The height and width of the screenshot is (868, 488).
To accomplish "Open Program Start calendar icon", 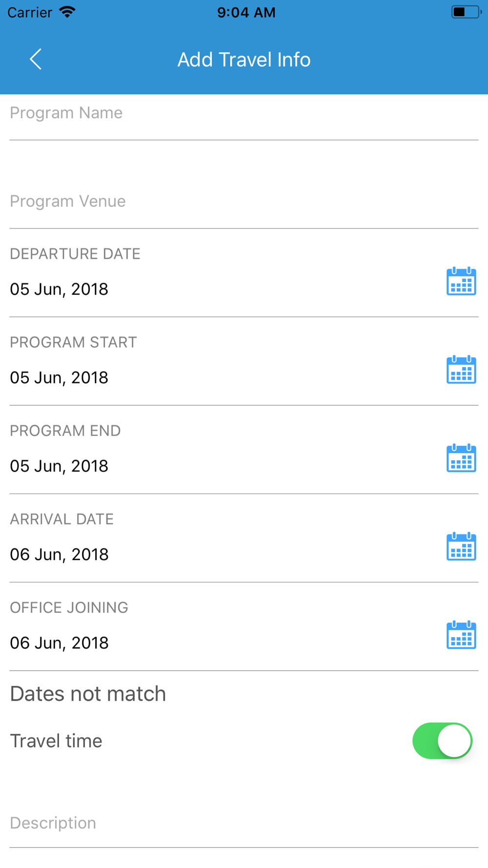I will click(461, 370).
